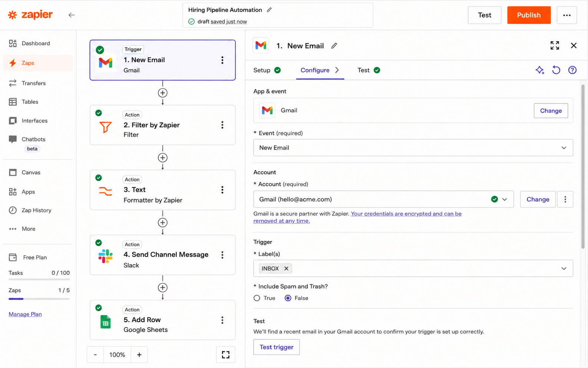Add a step after Send Channel Message
Image resolution: width=588 pixels, height=368 pixels.
(x=162, y=287)
